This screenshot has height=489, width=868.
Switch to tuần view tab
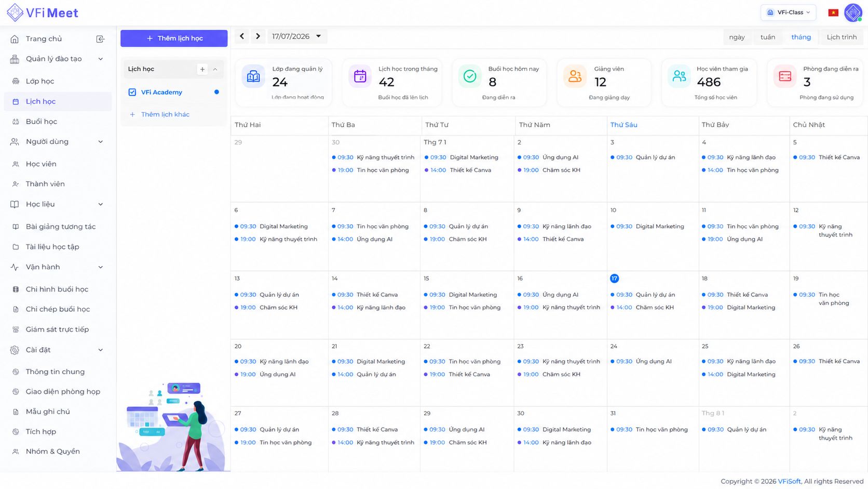(x=768, y=37)
